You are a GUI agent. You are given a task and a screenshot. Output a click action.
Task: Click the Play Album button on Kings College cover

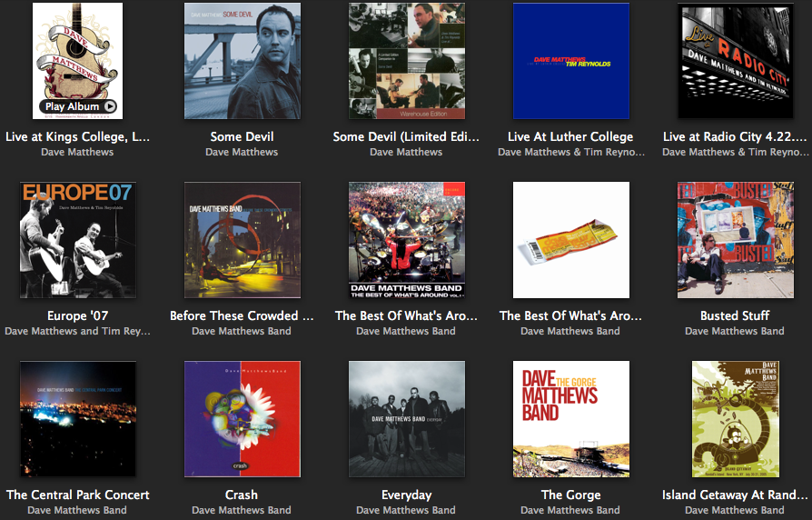click(x=78, y=106)
